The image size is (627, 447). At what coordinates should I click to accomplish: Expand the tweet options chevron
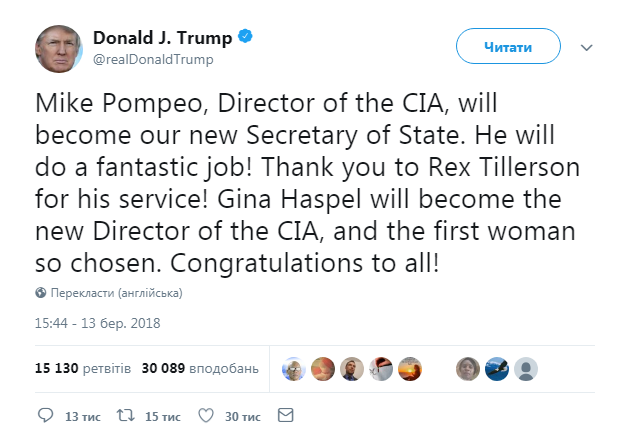[587, 47]
